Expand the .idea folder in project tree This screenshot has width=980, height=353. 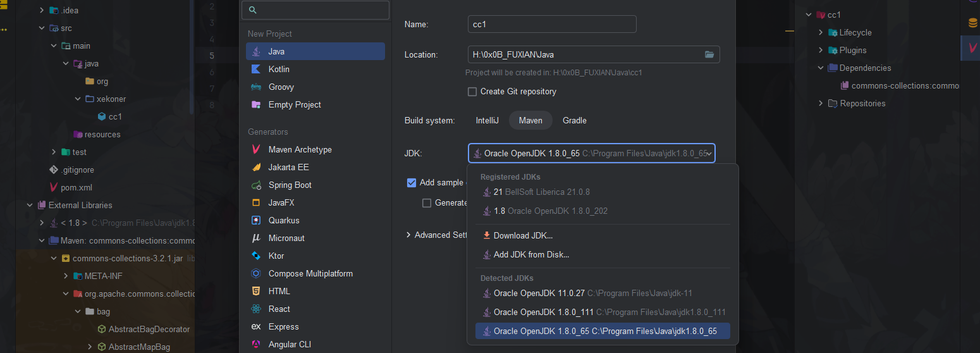click(x=42, y=11)
